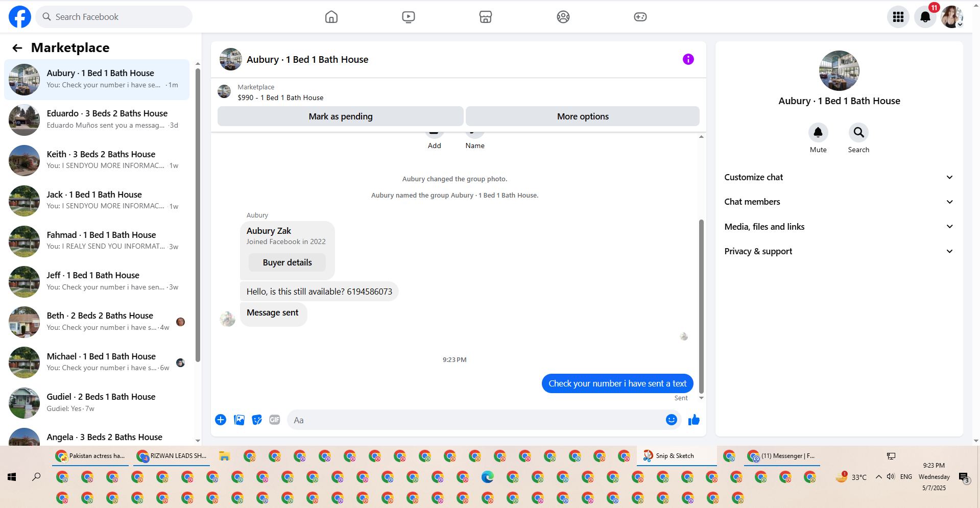Switch to (11) Messenger taskbar window
This screenshot has width=980, height=508.
click(782, 456)
